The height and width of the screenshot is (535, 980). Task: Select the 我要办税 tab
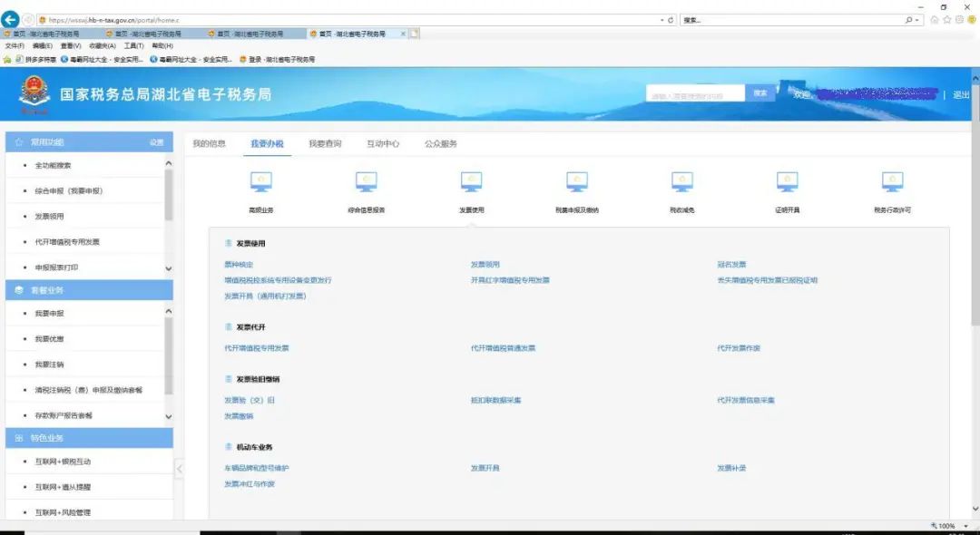tap(267, 143)
